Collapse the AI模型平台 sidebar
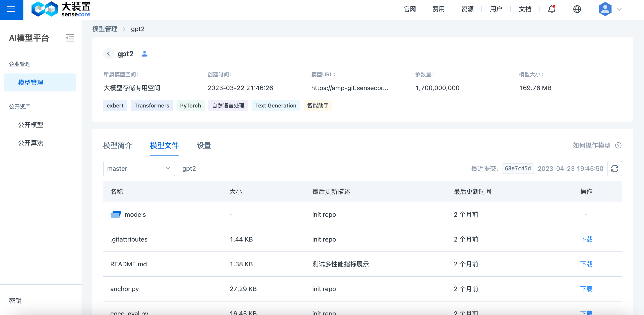 70,38
